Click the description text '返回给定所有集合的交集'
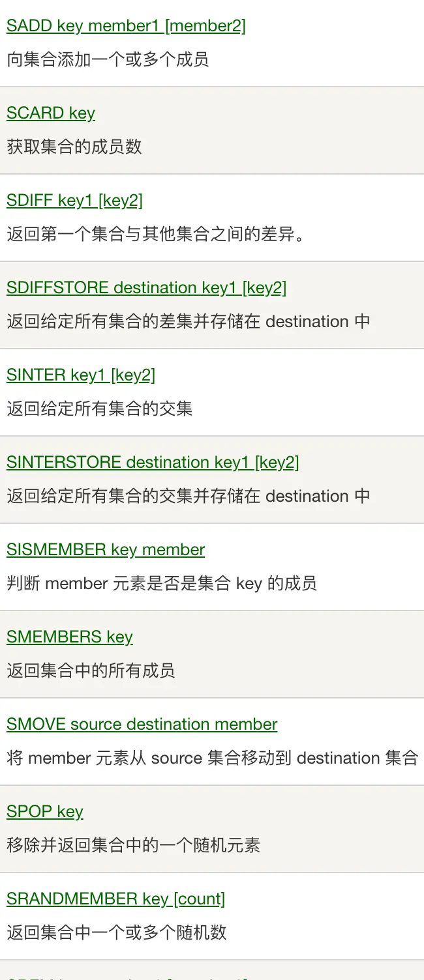Image resolution: width=424 pixels, height=980 pixels. point(100,409)
